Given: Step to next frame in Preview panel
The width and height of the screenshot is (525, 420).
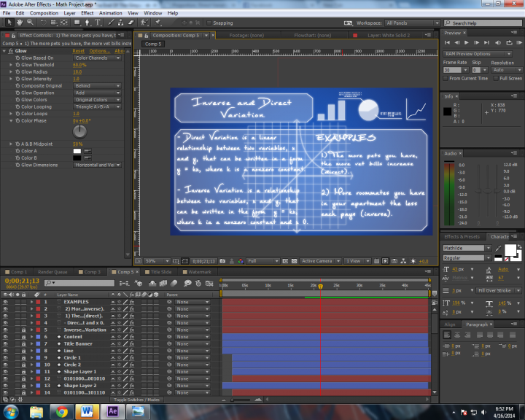Looking at the screenshot, I should (x=477, y=42).
